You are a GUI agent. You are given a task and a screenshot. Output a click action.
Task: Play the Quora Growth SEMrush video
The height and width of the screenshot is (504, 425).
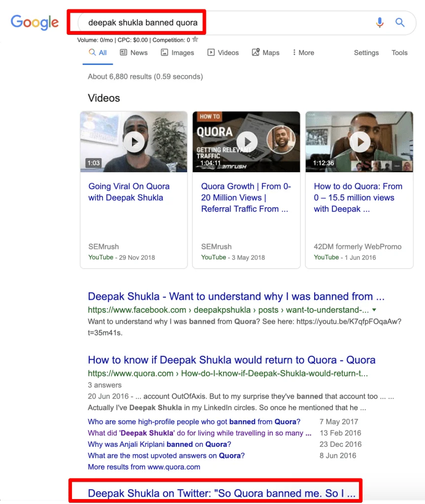(x=246, y=142)
